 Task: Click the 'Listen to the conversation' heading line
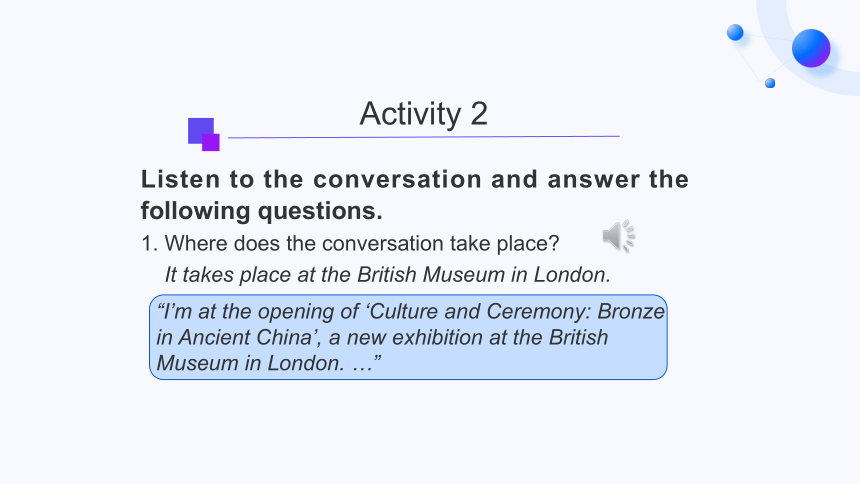[415, 179]
